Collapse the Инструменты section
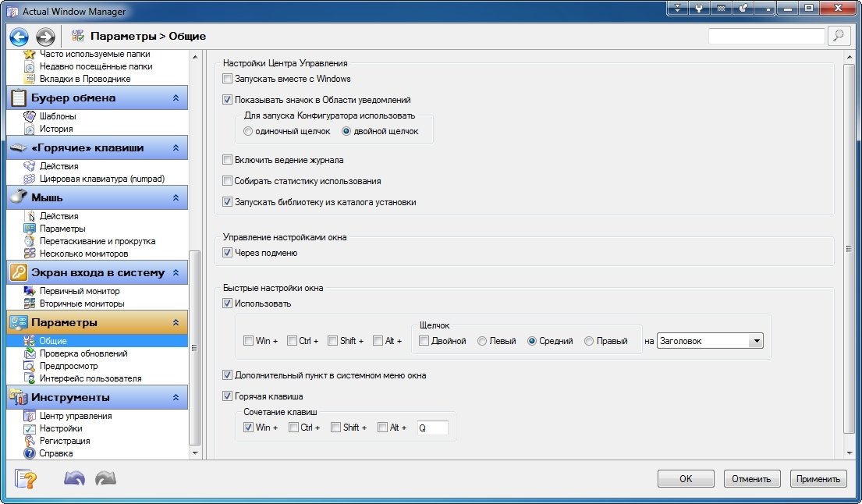The width and height of the screenshot is (862, 504). pyautogui.click(x=176, y=398)
